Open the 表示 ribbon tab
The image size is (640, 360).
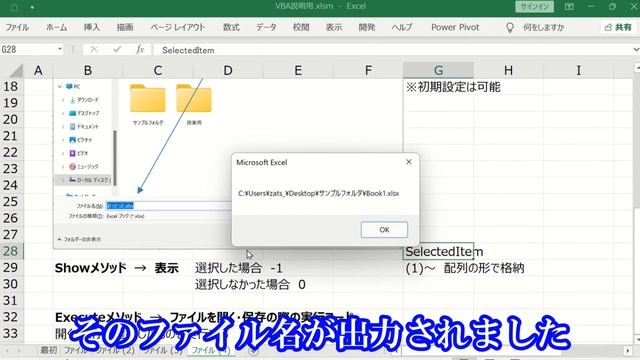(x=334, y=27)
